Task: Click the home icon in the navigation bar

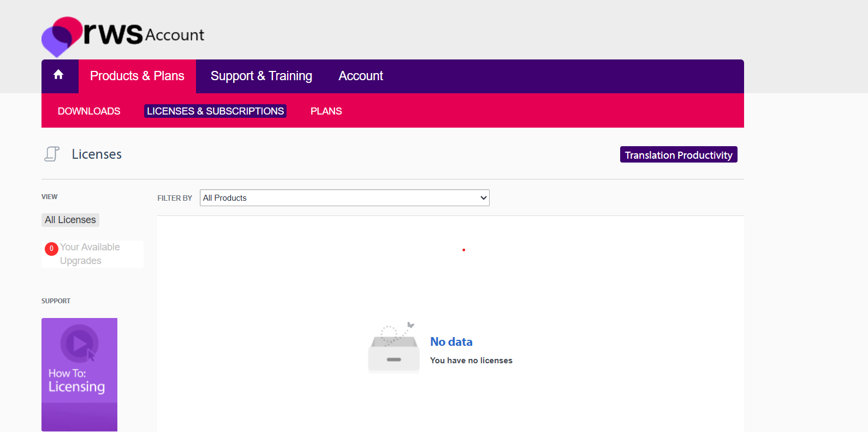Action: pos(58,75)
